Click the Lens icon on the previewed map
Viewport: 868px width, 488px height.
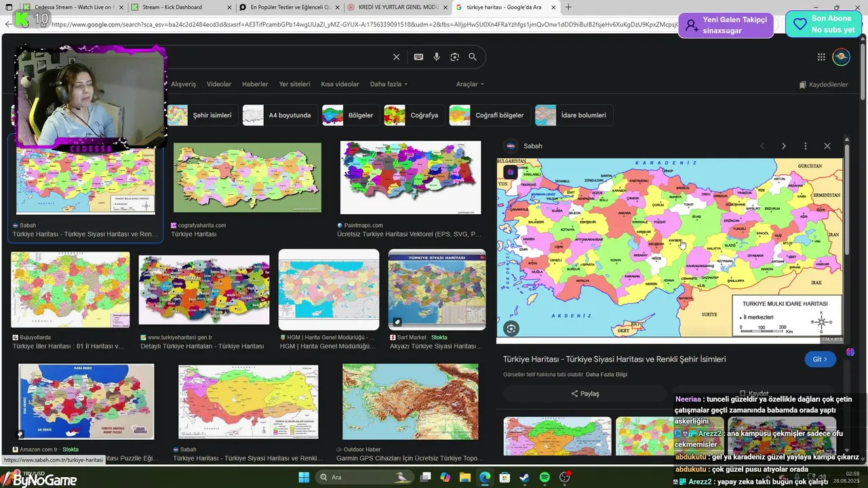coord(511,329)
